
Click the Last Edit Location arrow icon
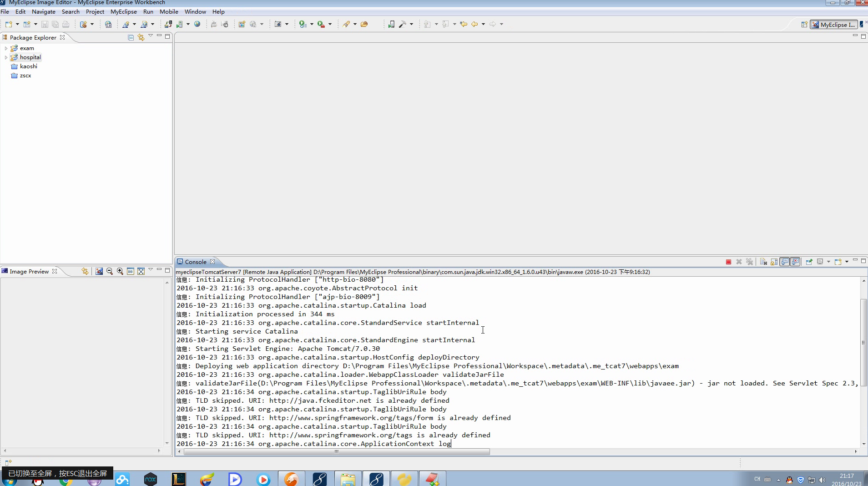click(x=464, y=24)
